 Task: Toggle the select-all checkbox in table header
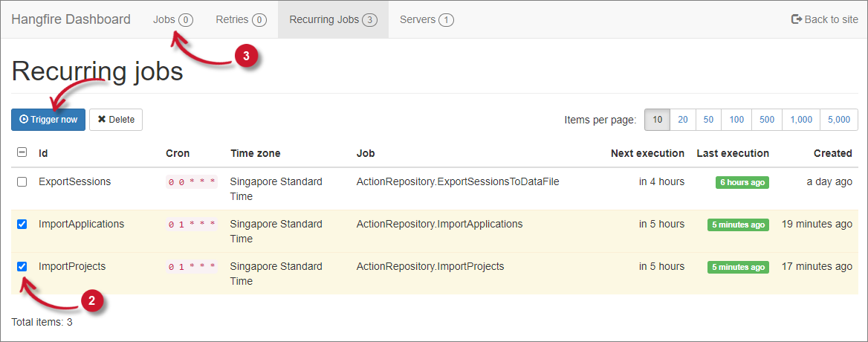pos(22,152)
